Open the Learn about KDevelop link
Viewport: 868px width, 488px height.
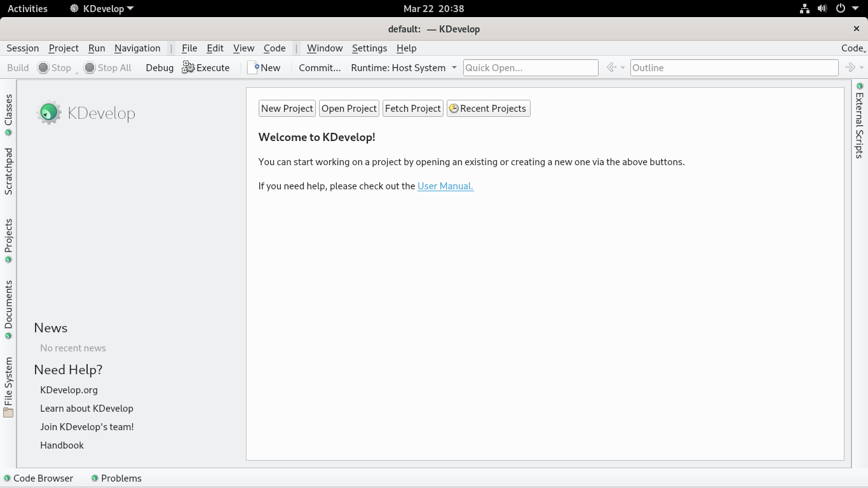pyautogui.click(x=86, y=409)
